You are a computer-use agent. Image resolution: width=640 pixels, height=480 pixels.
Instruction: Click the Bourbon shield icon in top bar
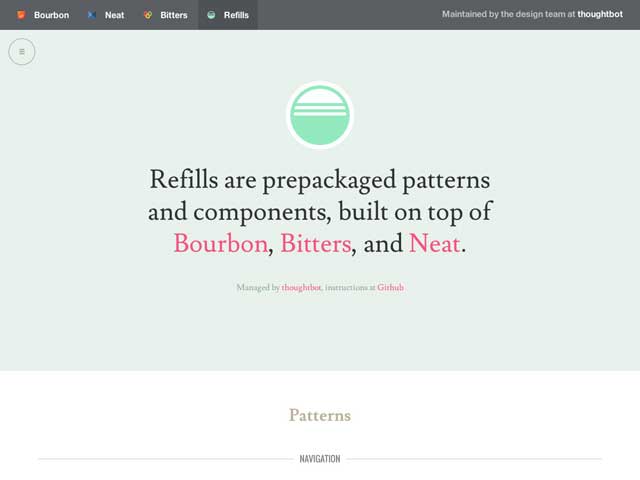click(x=21, y=15)
